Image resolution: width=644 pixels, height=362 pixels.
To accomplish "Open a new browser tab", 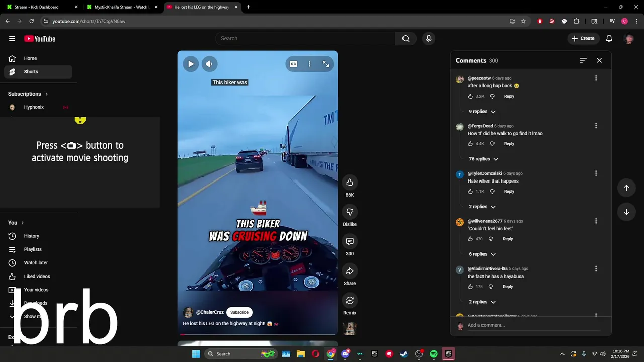I will pyautogui.click(x=248, y=7).
